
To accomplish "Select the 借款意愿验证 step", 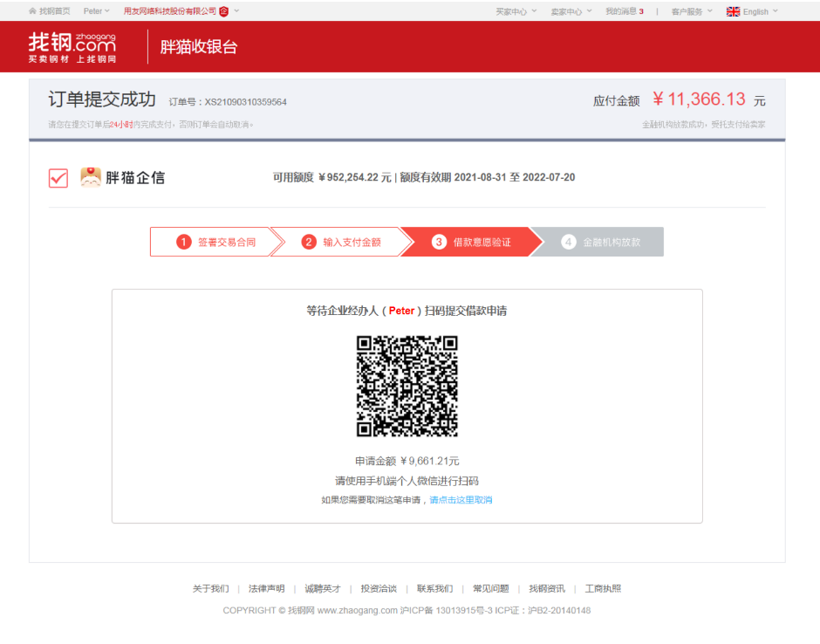I will (472, 242).
